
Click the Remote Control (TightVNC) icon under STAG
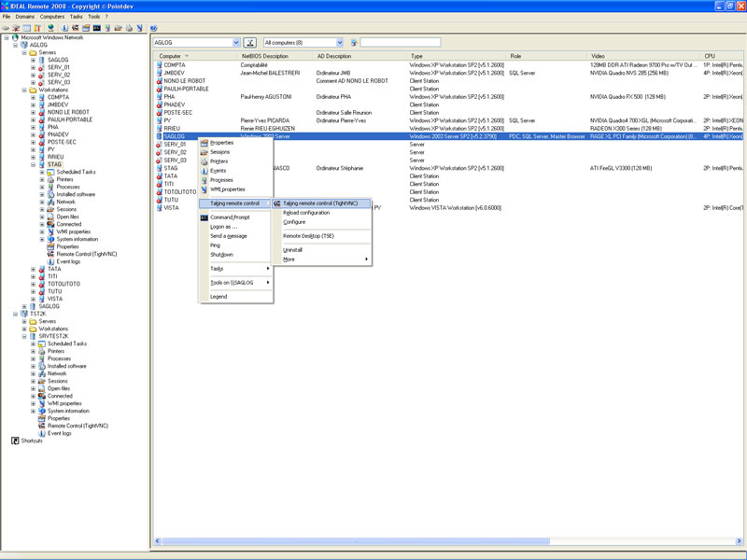tap(50, 254)
